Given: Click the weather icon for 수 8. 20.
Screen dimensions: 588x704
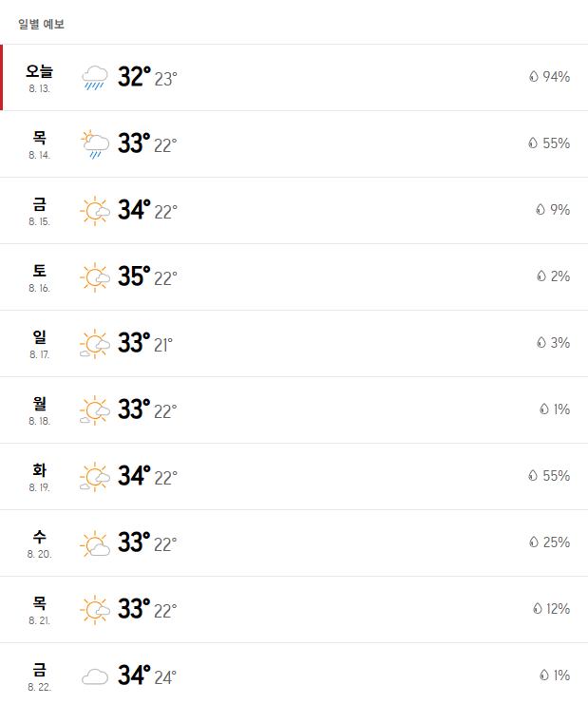Looking at the screenshot, I should coord(95,543).
